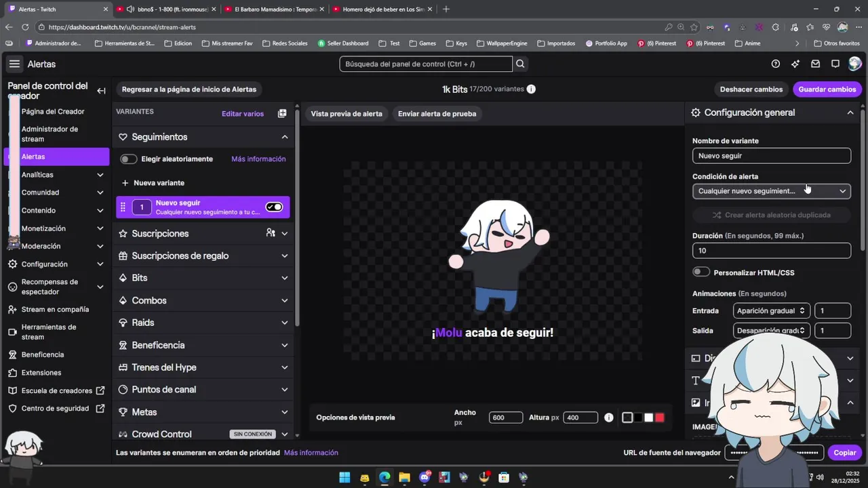This screenshot has height=488, width=868.
Task: Open the Condición de alerta dropdown
Action: [x=772, y=191]
